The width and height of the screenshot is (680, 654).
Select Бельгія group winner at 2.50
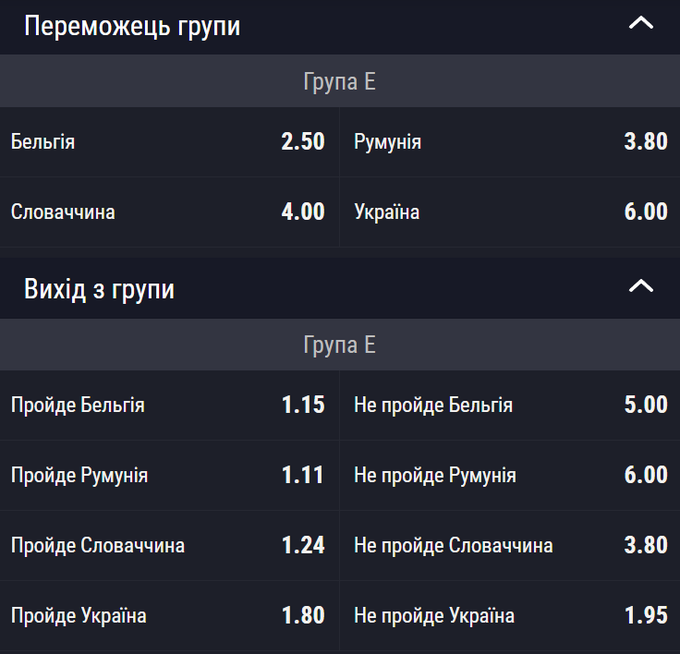pos(169,142)
